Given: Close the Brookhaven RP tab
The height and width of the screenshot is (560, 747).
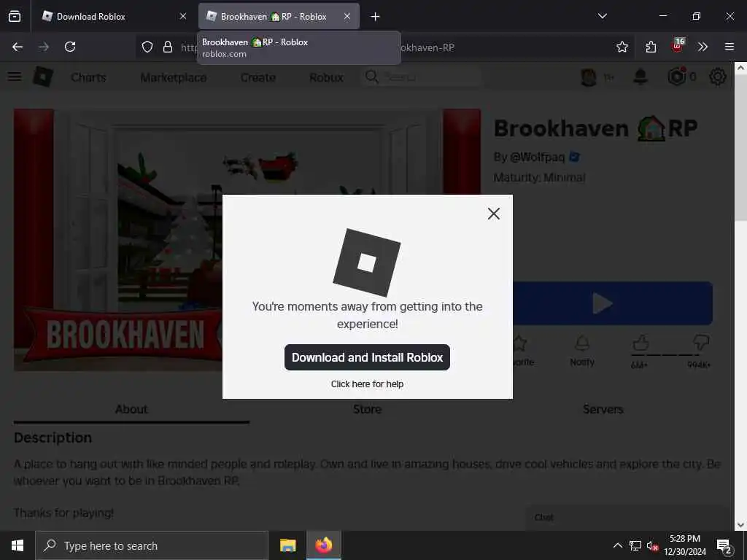Looking at the screenshot, I should pyautogui.click(x=347, y=16).
